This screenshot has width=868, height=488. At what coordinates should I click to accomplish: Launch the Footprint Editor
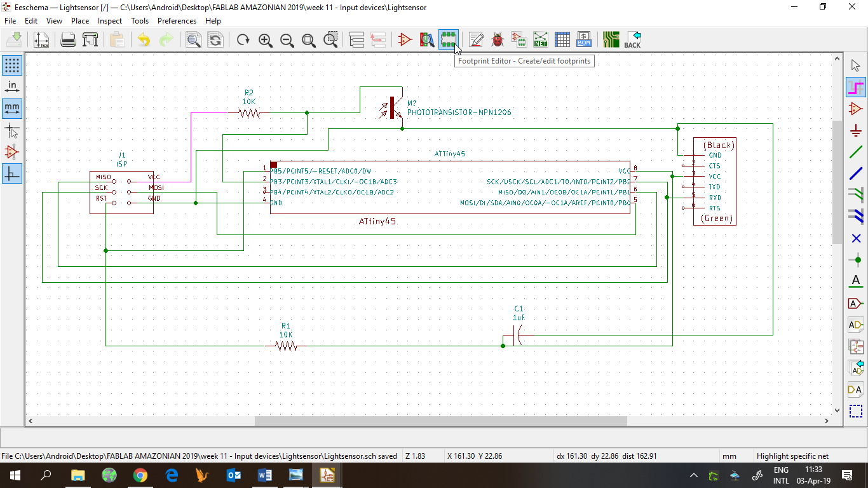[x=449, y=39]
